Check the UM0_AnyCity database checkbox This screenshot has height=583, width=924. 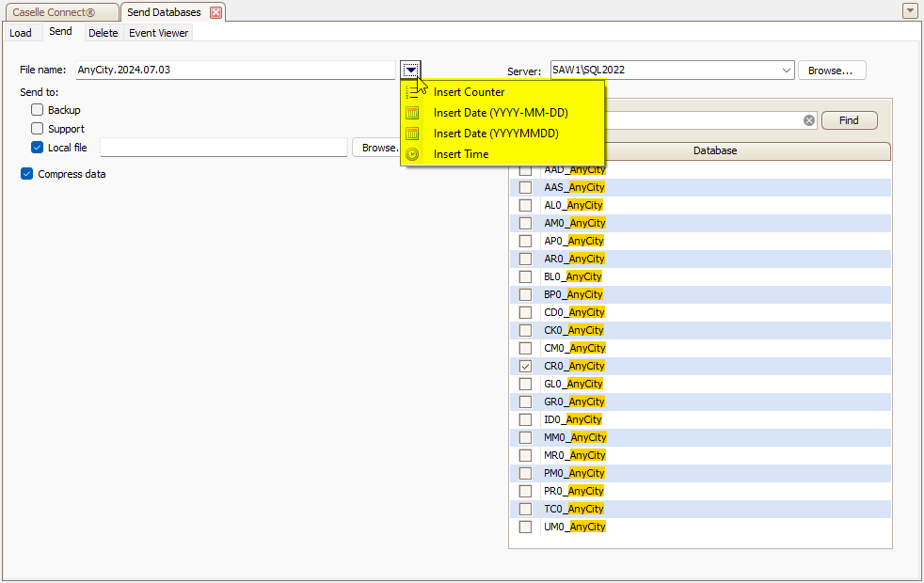point(525,527)
